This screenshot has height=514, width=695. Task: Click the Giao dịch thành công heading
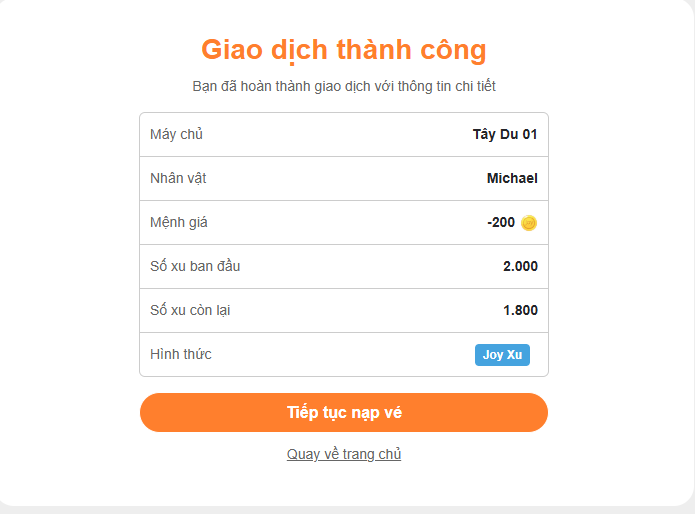pyautogui.click(x=344, y=49)
